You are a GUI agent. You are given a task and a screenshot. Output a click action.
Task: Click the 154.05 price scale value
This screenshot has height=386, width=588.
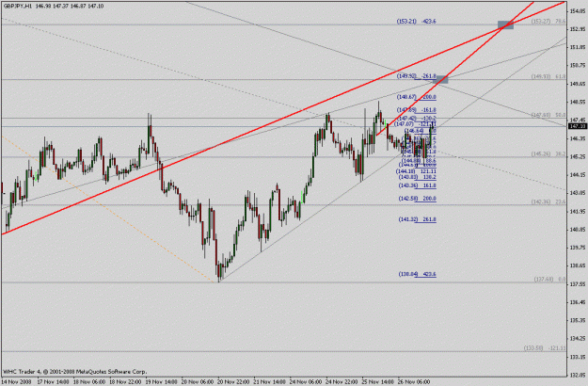tap(578, 11)
